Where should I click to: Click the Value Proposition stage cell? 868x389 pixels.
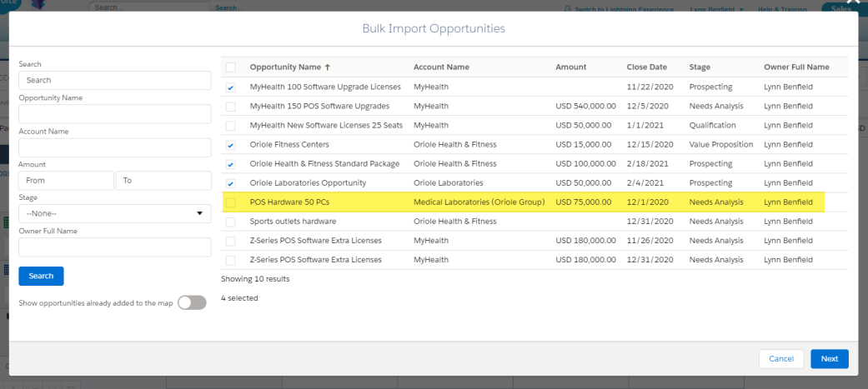click(x=720, y=144)
